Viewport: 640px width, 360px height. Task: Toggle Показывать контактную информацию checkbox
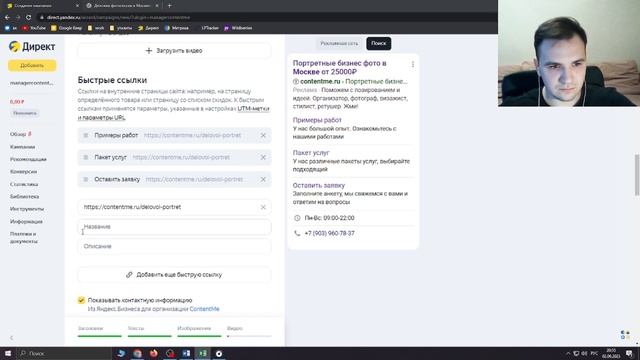[x=81, y=300]
